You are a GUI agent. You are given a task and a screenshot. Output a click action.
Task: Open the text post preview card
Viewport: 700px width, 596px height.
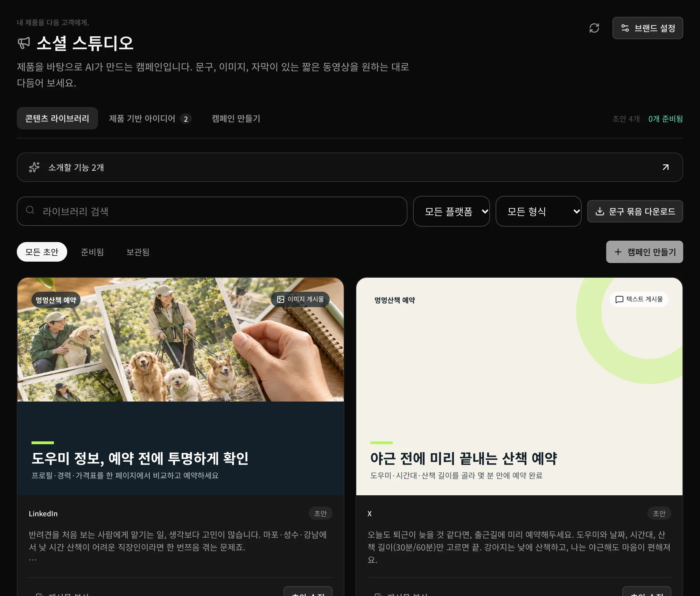pyautogui.click(x=519, y=386)
